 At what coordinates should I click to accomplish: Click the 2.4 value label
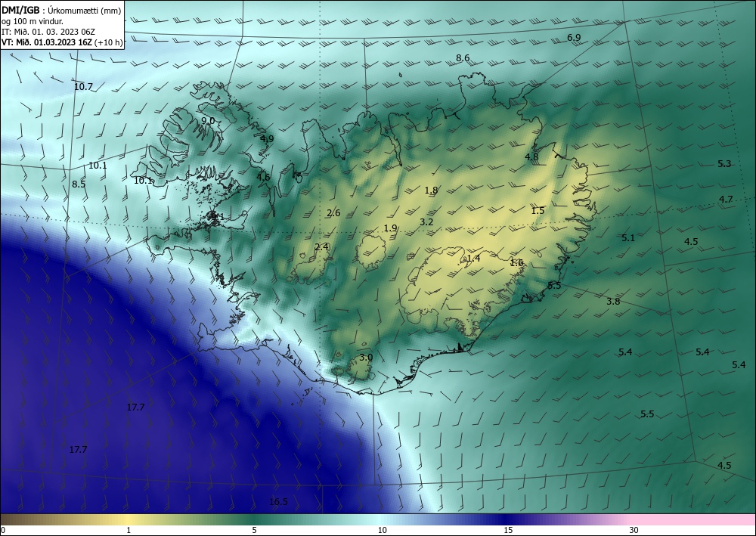321,246
